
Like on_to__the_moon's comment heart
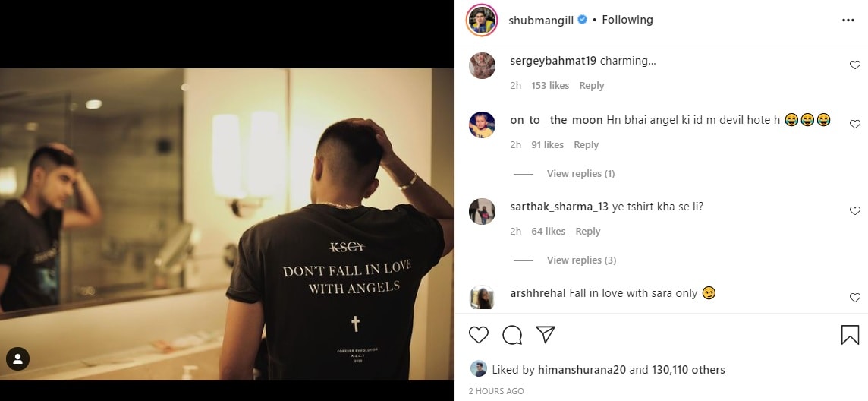[854, 124]
